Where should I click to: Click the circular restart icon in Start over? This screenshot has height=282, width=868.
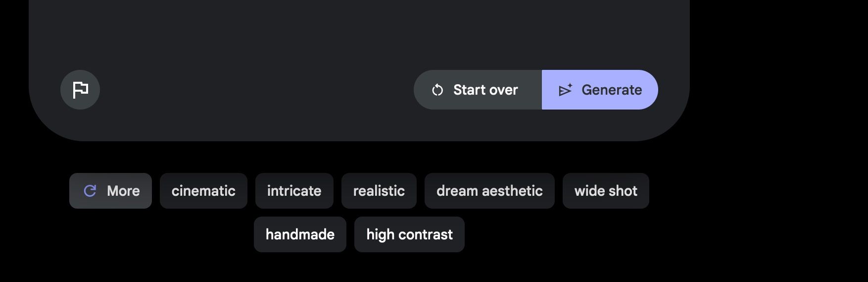[x=437, y=90]
